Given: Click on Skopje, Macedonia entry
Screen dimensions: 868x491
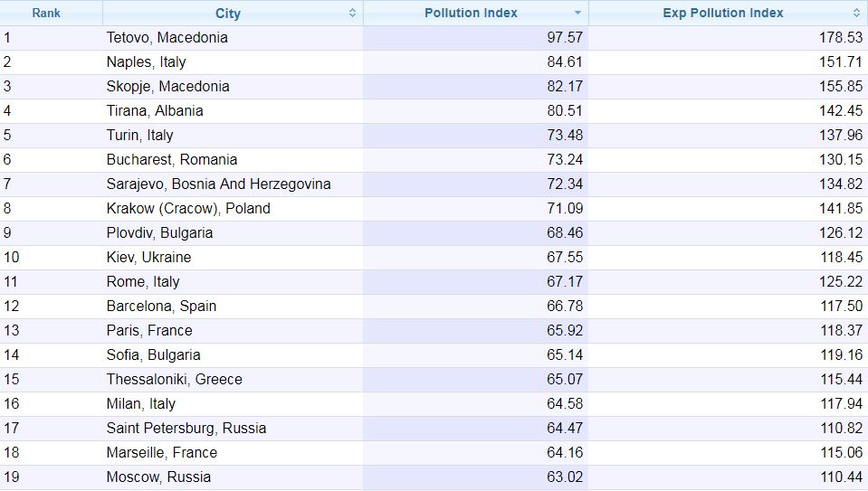Looking at the screenshot, I should point(168,87).
